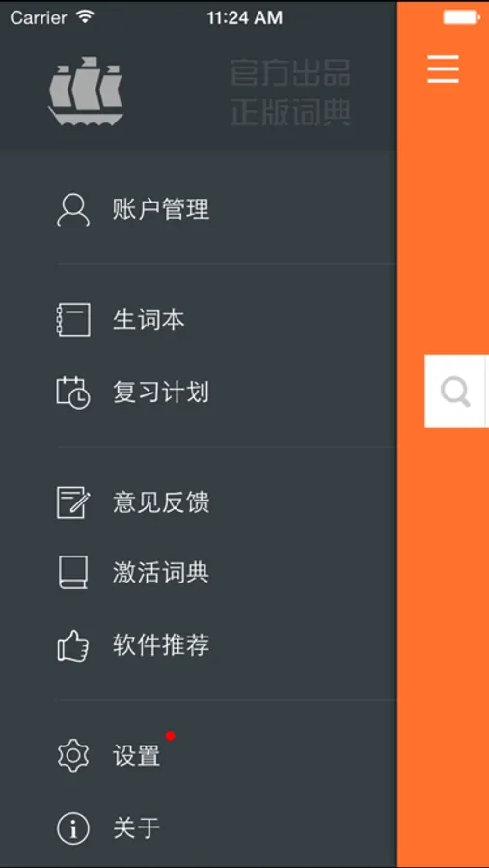
Task: Tap the thumbs-up recommendation icon
Action: (73, 645)
